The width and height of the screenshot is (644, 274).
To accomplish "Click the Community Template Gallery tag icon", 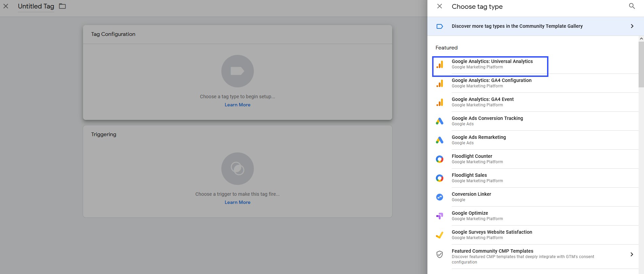I will pos(440,26).
